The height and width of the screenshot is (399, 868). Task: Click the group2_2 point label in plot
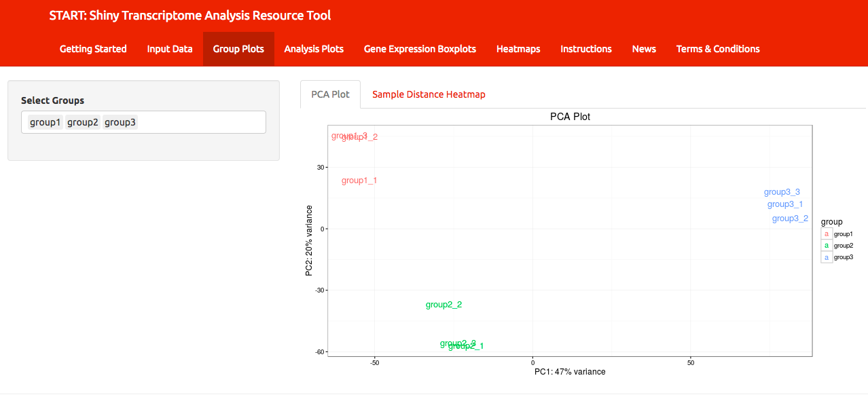pyautogui.click(x=444, y=305)
